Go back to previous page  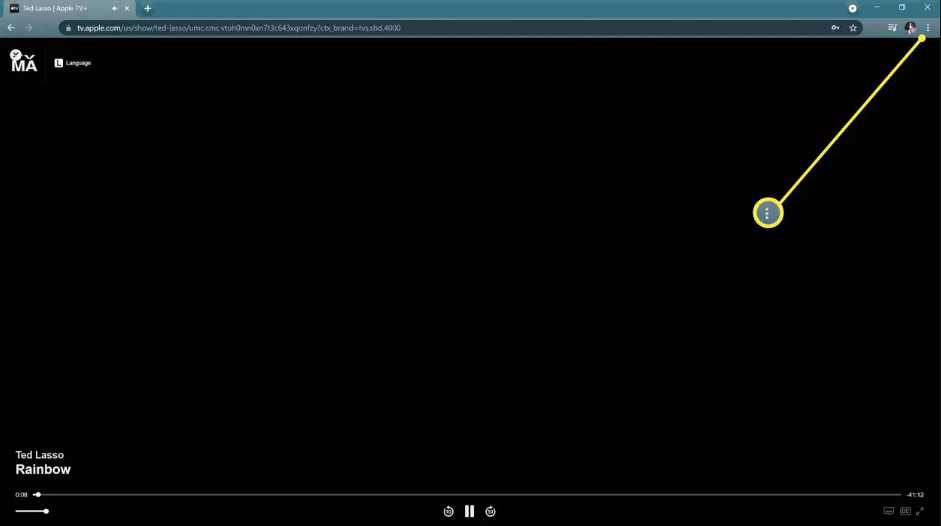tap(11, 28)
